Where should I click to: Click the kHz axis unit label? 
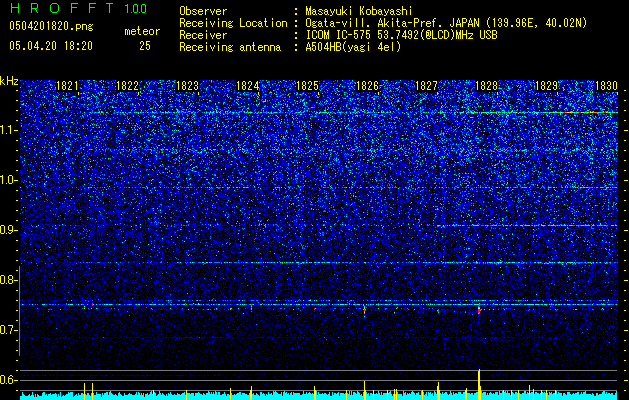9,81
